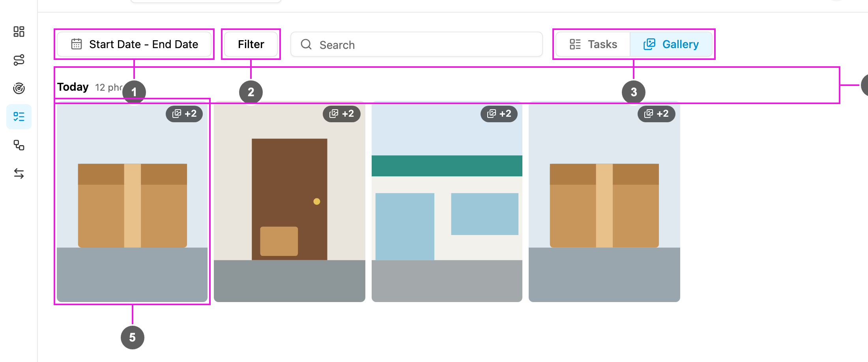The width and height of the screenshot is (868, 362).
Task: Open the last cardboard box photo thumbnail
Action: [604, 202]
